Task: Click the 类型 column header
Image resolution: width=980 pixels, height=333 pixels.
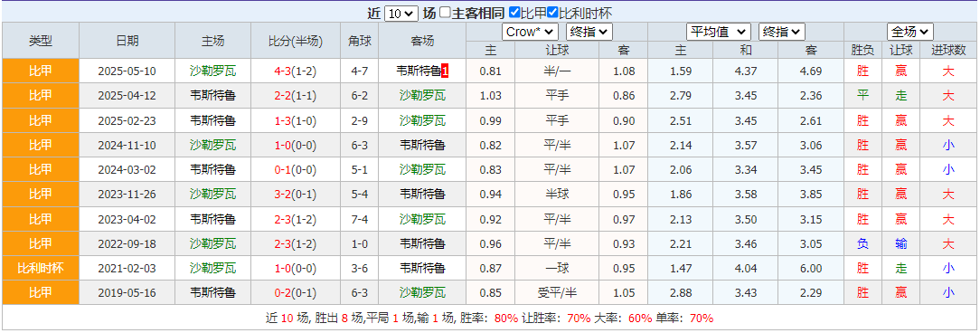Action: pyautogui.click(x=41, y=41)
